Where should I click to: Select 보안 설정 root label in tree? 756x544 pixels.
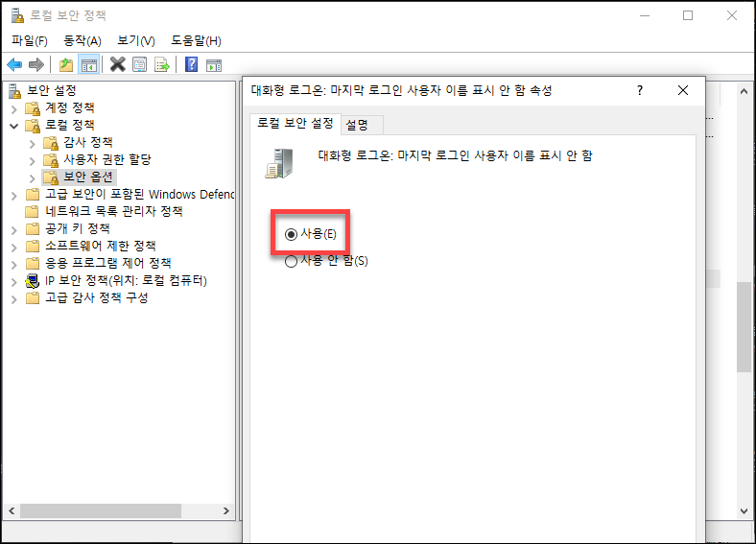[x=52, y=90]
